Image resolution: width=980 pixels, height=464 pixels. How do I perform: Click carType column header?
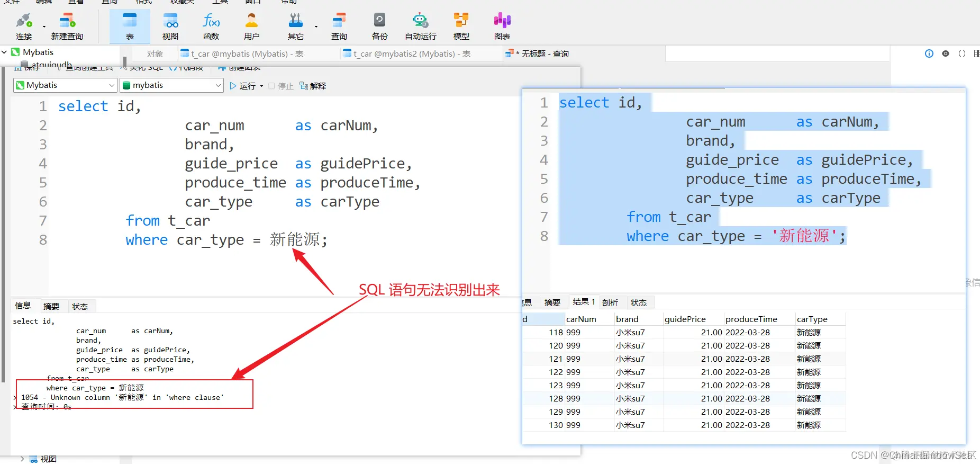820,319
